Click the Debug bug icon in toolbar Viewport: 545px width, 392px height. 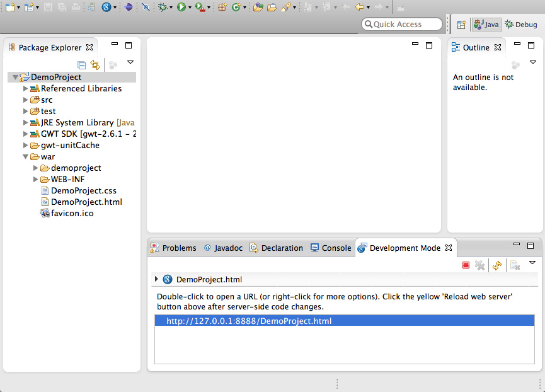tap(163, 6)
